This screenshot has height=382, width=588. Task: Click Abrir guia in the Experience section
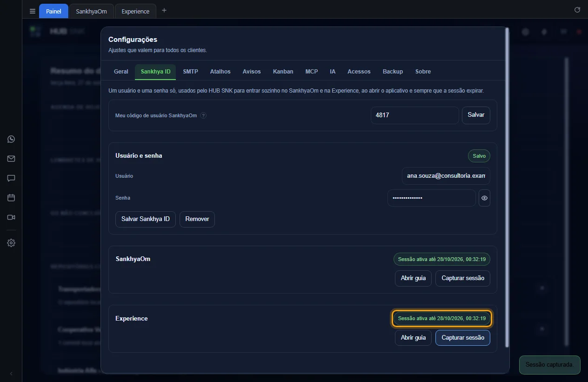(x=413, y=338)
